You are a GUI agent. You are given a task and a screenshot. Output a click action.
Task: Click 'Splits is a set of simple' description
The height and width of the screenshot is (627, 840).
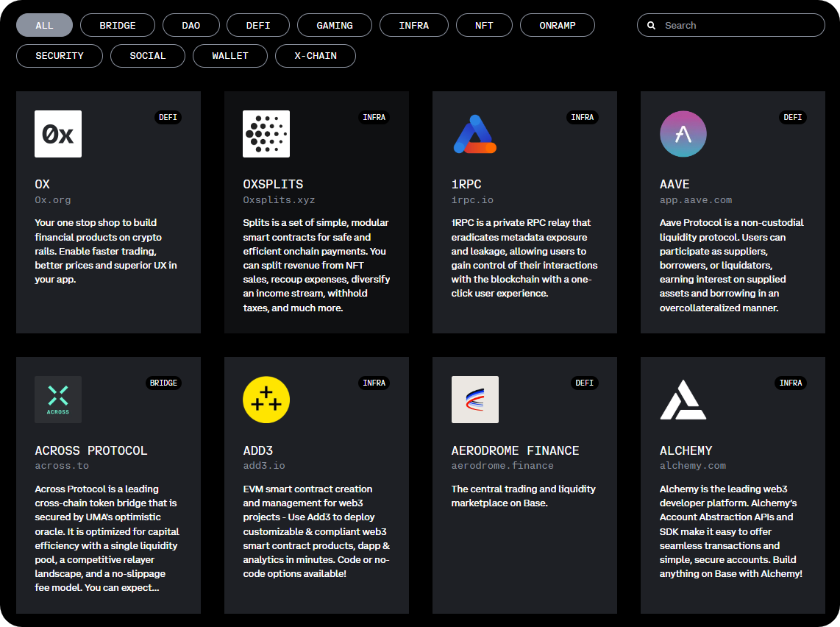(x=316, y=265)
